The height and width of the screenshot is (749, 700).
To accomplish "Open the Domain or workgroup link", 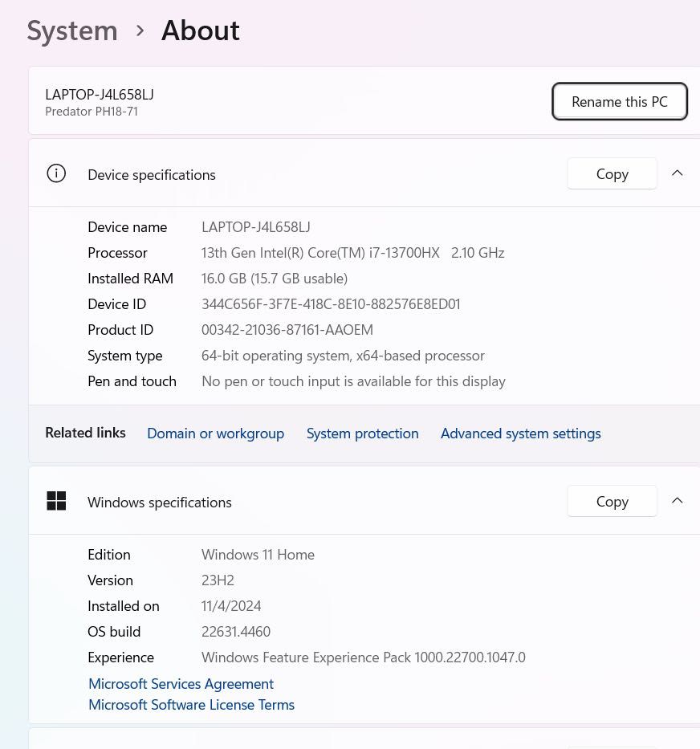I will 215,434.
